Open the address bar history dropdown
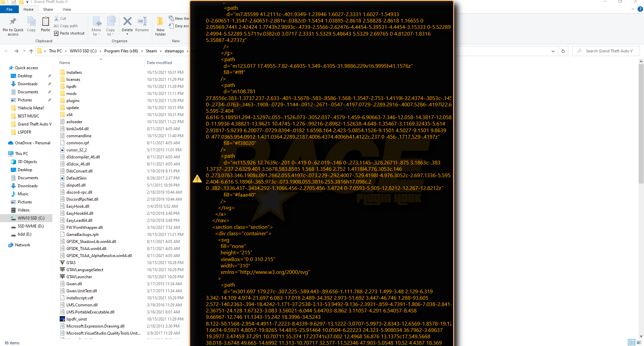Image resolution: width=644 pixels, height=346 pixels. 553,51
